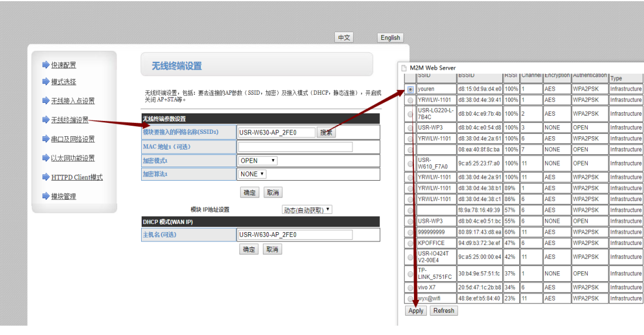644x335 pixels.
Task: Click page icon in M2M Web Server title
Action: pos(404,68)
